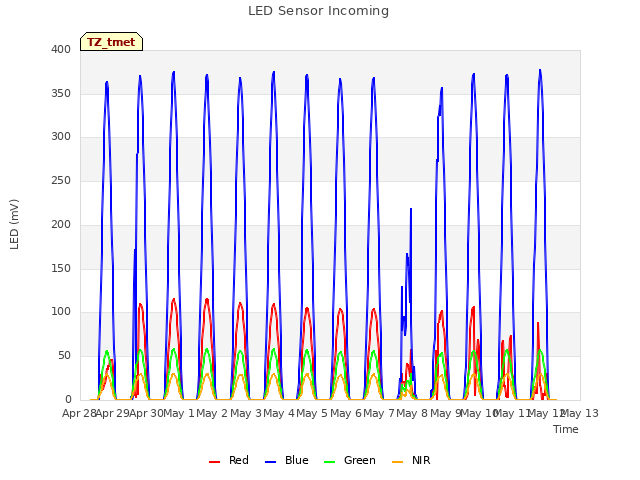This screenshot has width=640, height=480.
Task: Click the 300 y-axis tick value
Action: 61,137
